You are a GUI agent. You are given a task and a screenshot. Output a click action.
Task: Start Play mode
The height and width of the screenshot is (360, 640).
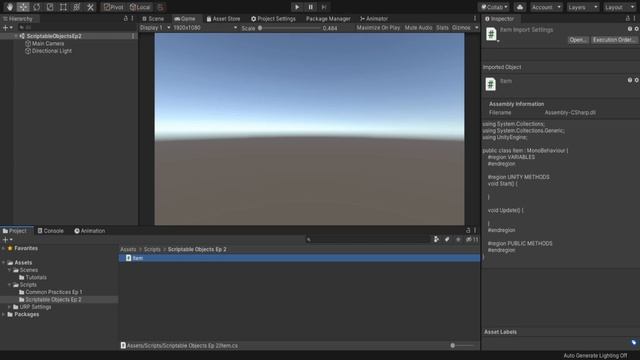297,7
